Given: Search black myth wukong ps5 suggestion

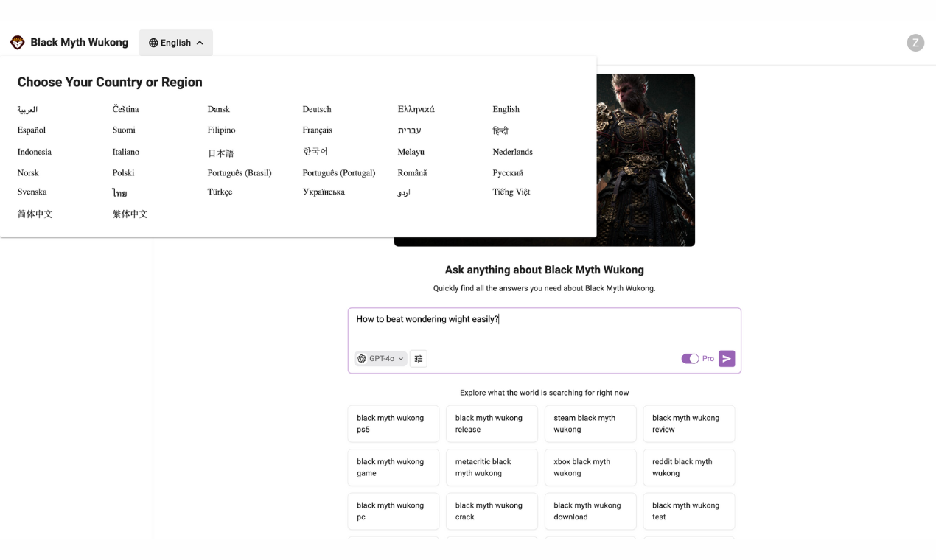Looking at the screenshot, I should (394, 424).
